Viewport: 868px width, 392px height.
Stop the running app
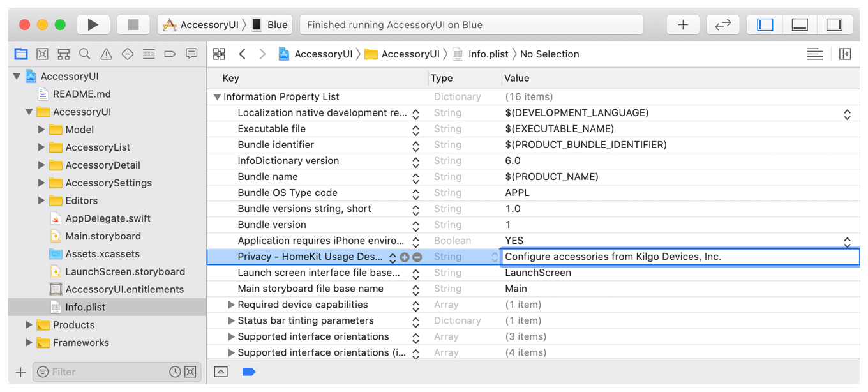(x=133, y=25)
